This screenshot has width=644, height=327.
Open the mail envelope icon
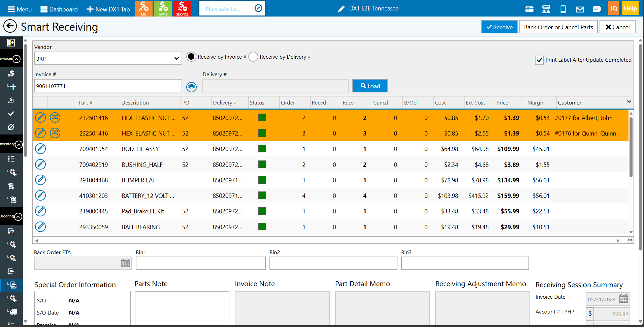pos(580,9)
